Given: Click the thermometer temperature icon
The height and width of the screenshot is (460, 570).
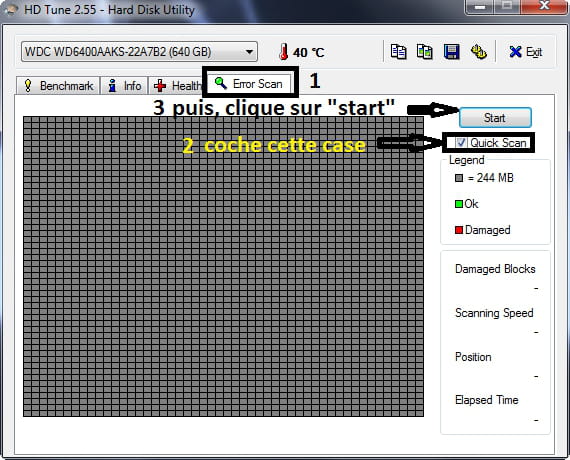Looking at the screenshot, I should pos(284,52).
